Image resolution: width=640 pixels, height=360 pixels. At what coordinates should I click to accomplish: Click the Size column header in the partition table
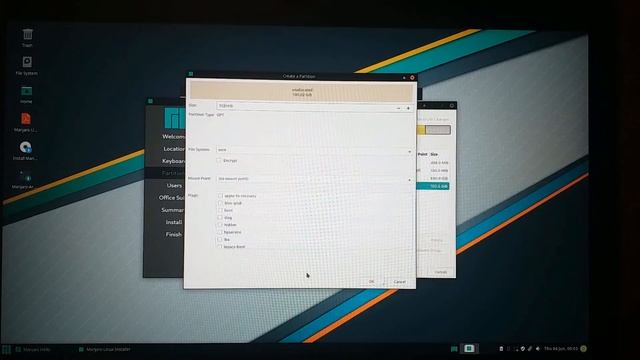434,154
